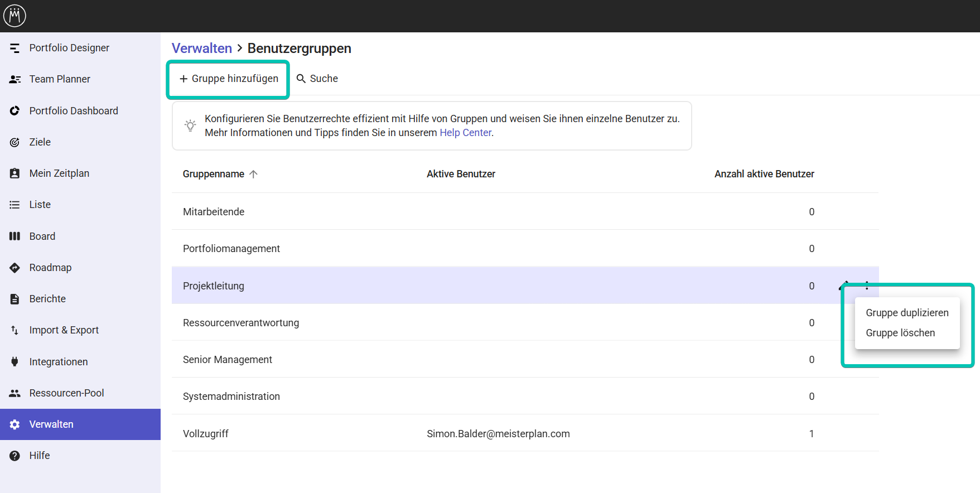Sort the table by Gruppenname column
The width and height of the screenshot is (980, 493).
[x=220, y=174]
